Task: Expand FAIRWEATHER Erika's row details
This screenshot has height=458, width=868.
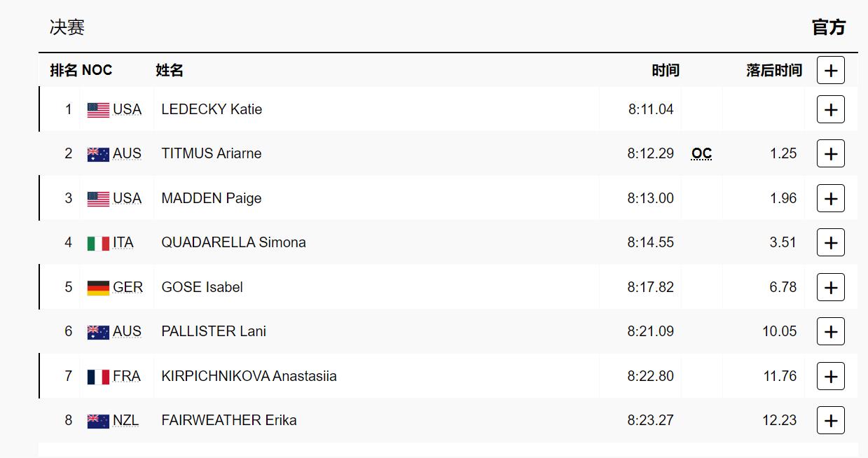Action: coord(830,420)
